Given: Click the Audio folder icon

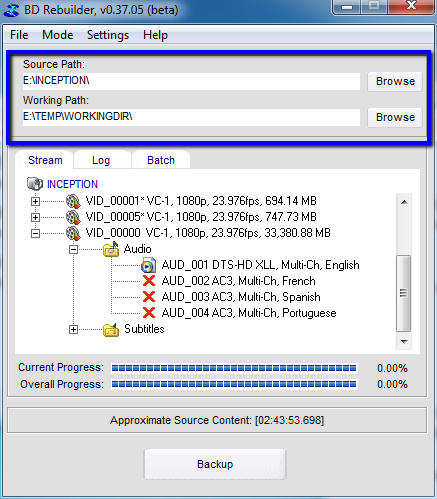Looking at the screenshot, I should (x=111, y=249).
